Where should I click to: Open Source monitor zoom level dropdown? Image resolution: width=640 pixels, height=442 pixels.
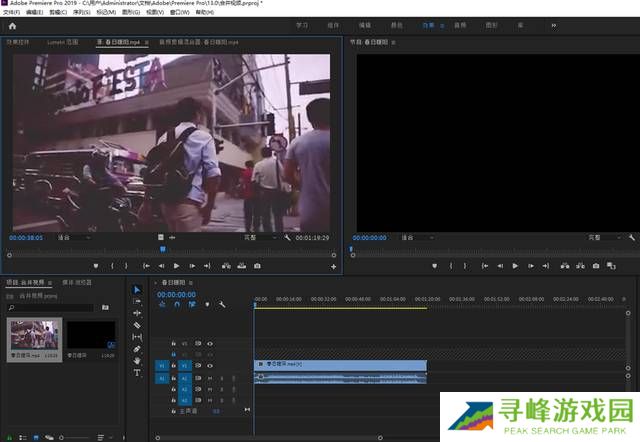point(75,238)
